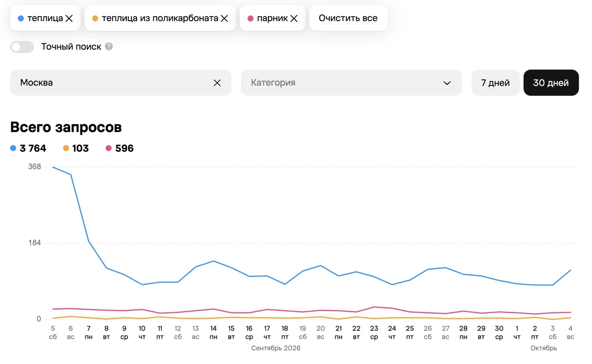
Task: Clear the Москва region field
Action: 217,83
